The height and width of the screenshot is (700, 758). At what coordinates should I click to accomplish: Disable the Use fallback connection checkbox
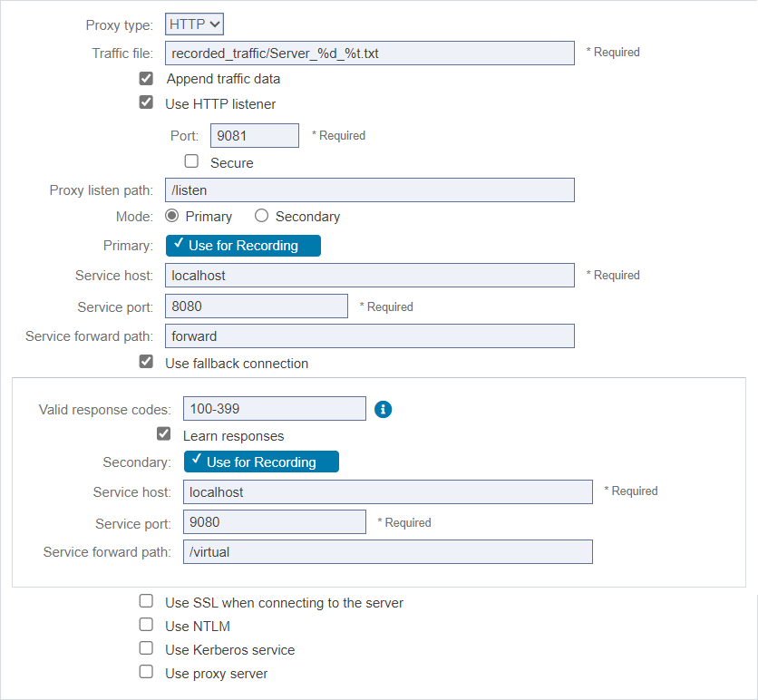pos(146,362)
